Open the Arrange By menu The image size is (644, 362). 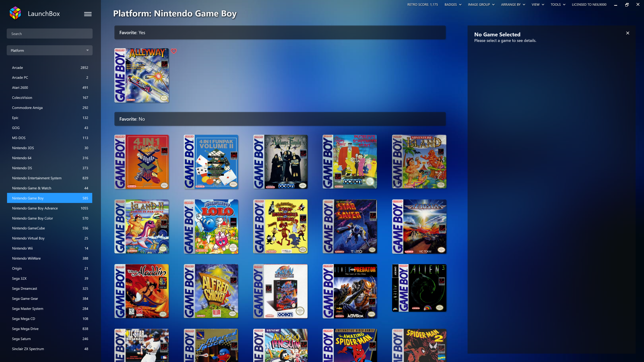pos(513,5)
